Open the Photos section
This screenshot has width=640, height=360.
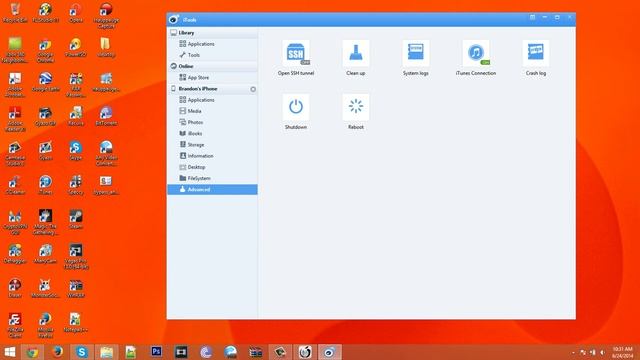click(x=212, y=122)
